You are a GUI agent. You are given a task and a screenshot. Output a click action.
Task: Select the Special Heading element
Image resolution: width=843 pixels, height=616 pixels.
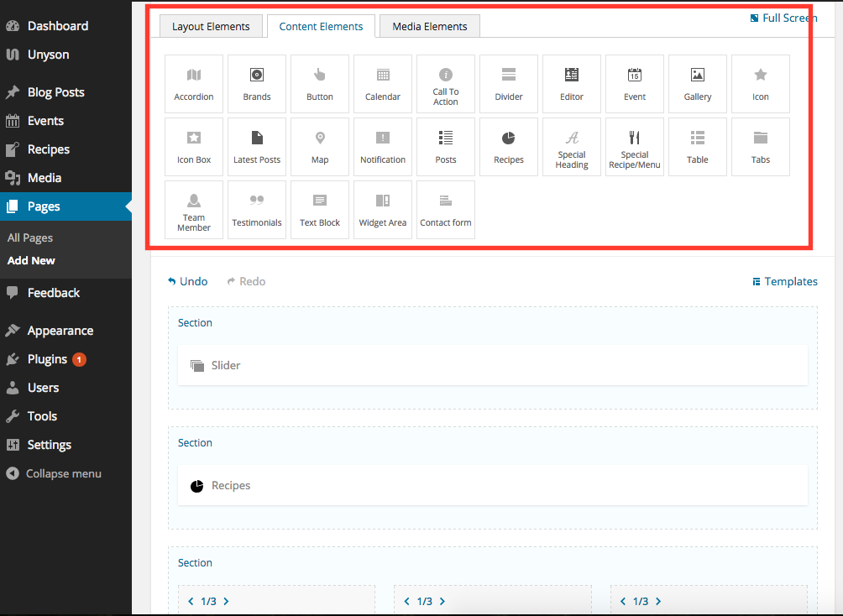[572, 147]
